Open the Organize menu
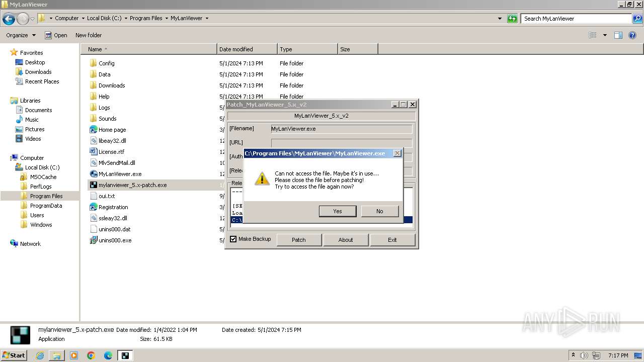The width and height of the screenshot is (644, 362). pyautogui.click(x=21, y=35)
